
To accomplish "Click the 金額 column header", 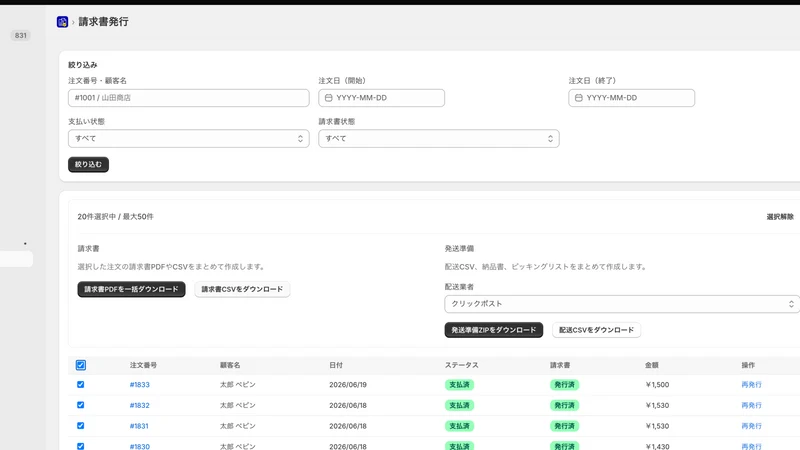I will pyautogui.click(x=652, y=365).
